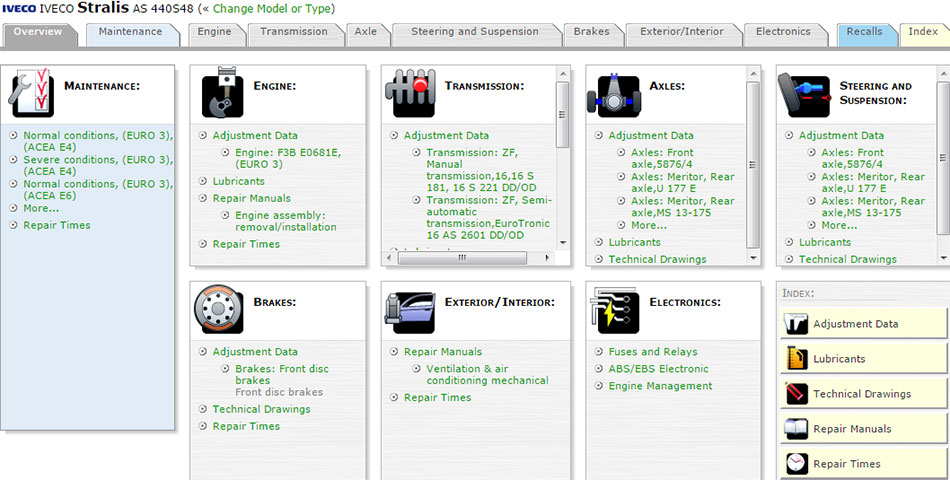Open the Electronics tab
The height and width of the screenshot is (480, 950).
785,34
